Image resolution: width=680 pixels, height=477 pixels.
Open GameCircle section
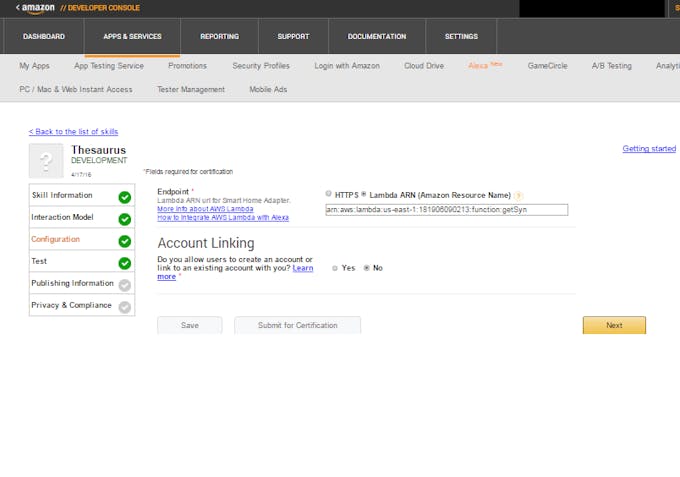tap(547, 66)
